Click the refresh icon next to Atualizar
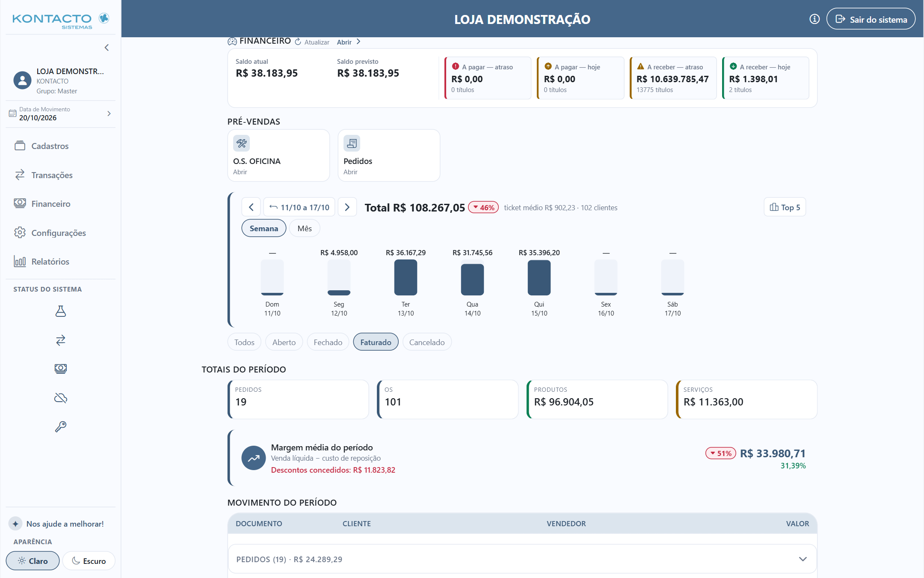924x578 pixels. point(298,42)
